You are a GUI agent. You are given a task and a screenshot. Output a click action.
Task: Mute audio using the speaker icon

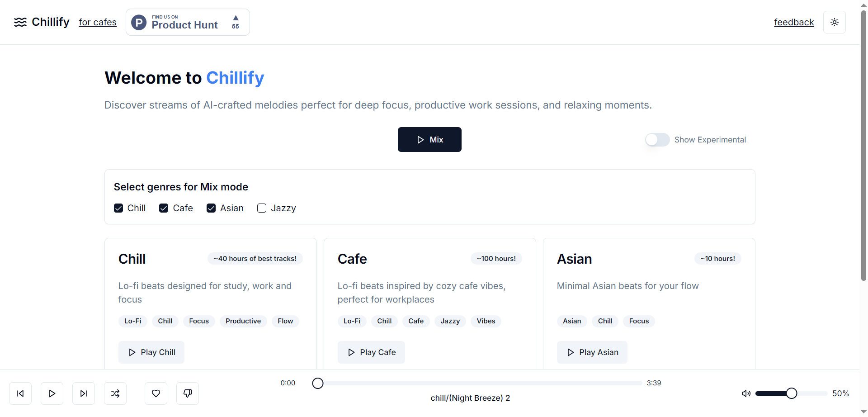pos(746,393)
